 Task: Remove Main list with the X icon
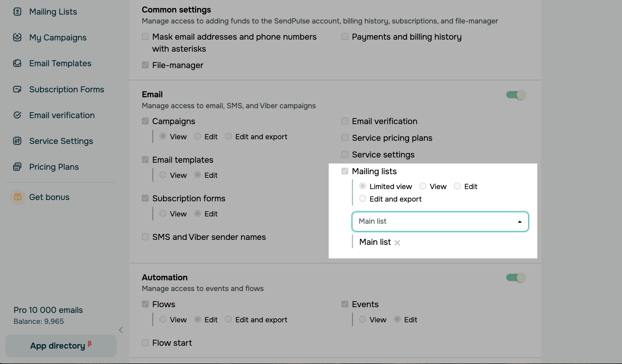397,243
